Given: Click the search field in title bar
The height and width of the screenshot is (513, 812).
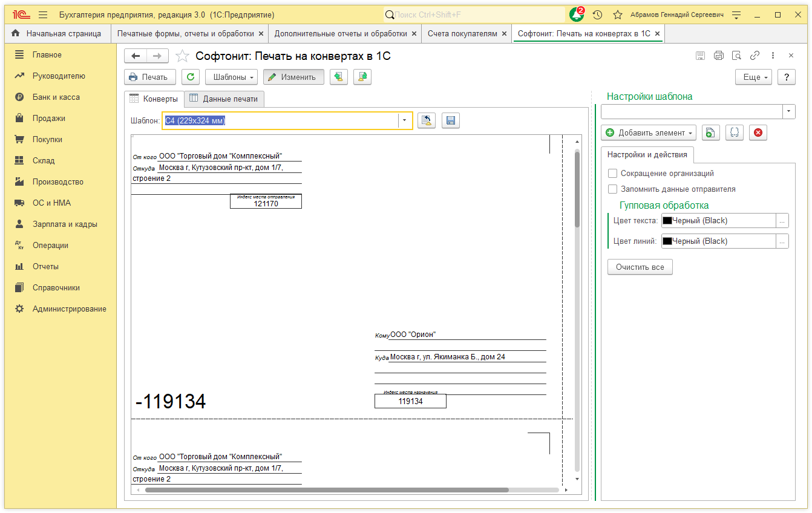Looking at the screenshot, I should [x=475, y=15].
